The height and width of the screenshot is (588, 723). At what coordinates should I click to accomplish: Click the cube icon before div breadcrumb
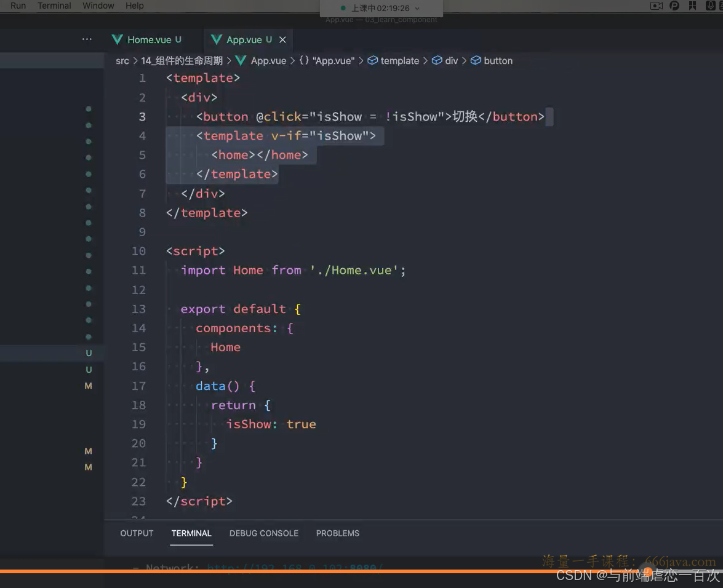click(x=437, y=60)
